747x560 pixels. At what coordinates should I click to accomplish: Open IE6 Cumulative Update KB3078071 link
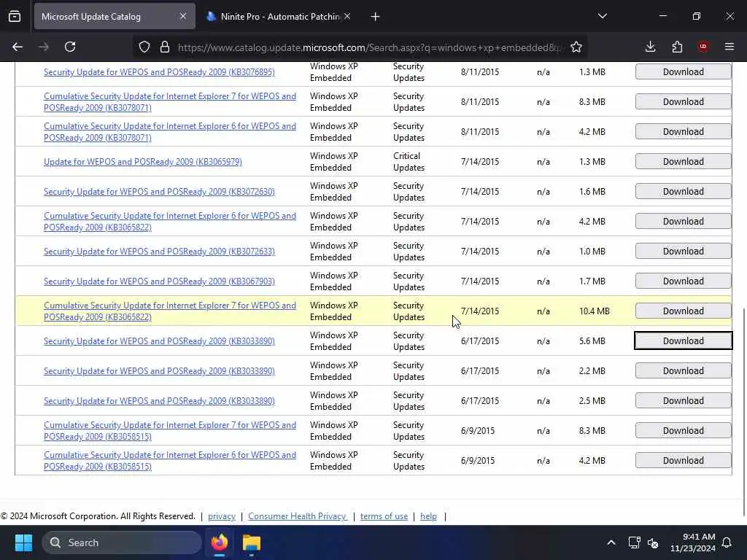(169, 132)
